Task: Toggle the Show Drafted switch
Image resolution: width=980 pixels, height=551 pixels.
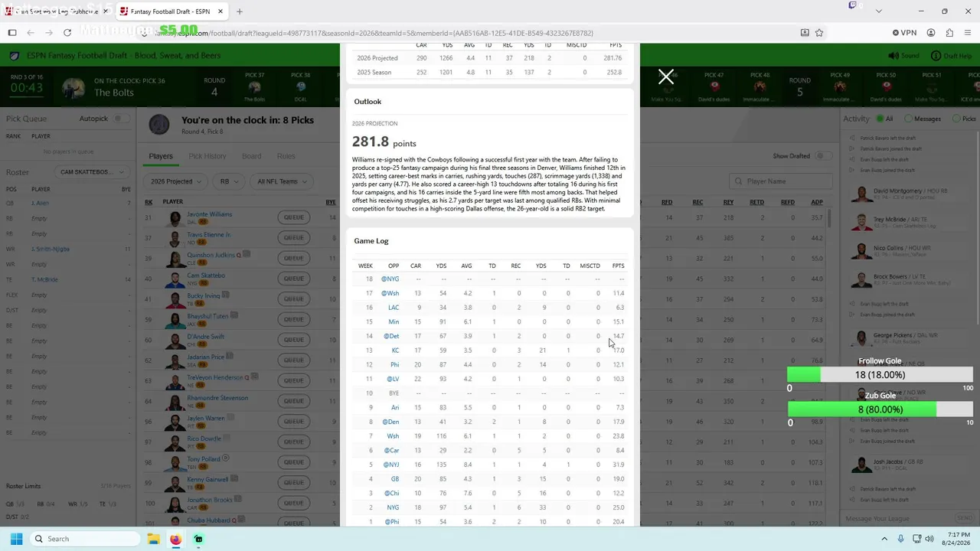Action: coord(823,156)
